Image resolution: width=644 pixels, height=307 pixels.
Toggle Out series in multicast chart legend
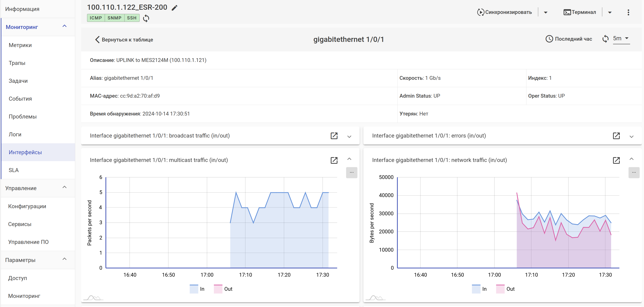click(x=228, y=289)
